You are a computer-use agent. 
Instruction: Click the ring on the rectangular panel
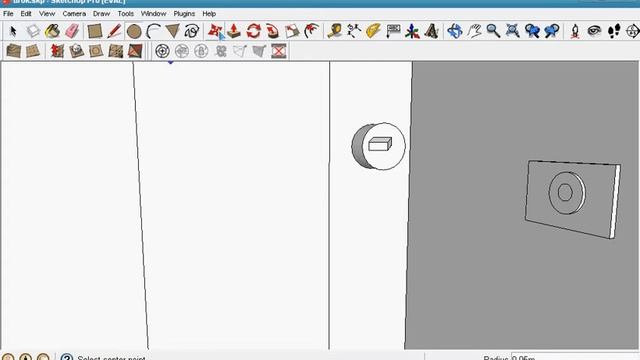pyautogui.click(x=567, y=193)
